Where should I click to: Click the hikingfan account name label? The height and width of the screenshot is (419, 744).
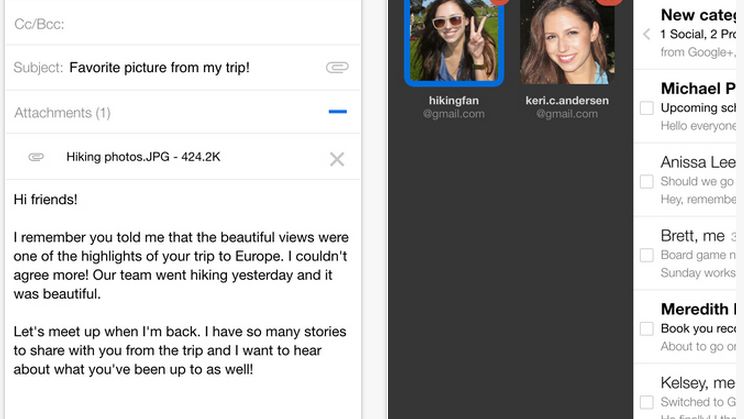click(x=454, y=101)
